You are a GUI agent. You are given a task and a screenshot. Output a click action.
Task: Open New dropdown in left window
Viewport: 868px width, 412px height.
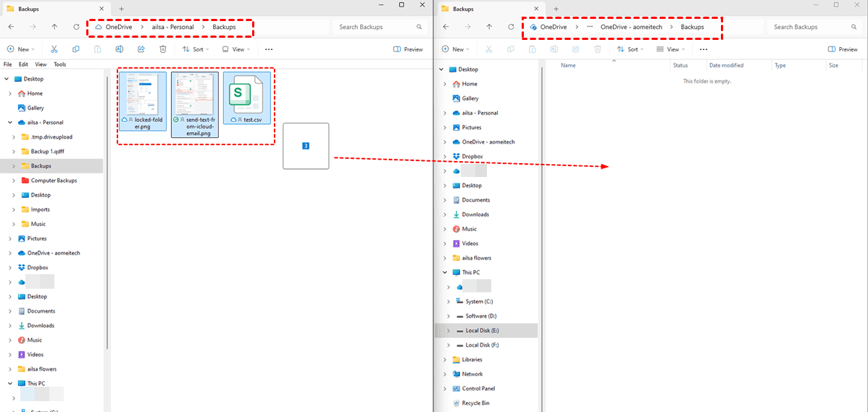tap(21, 49)
